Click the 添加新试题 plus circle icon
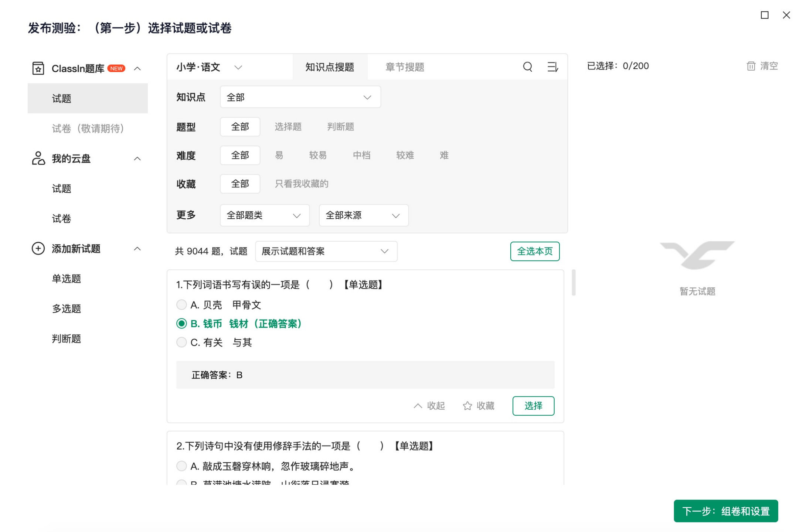Viewport: 806px width, 532px height. coord(38,248)
